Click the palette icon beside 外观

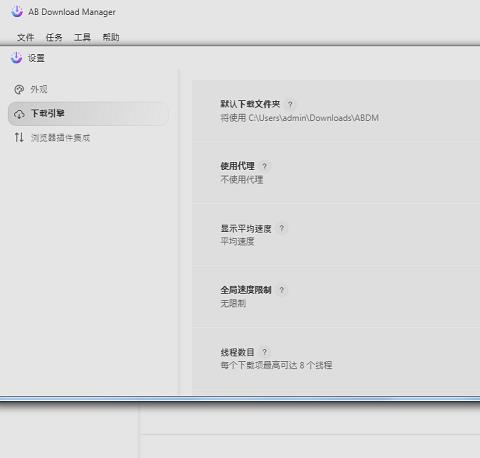tap(19, 89)
